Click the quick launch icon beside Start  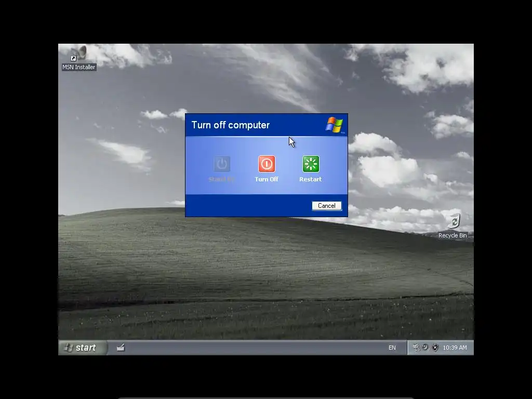coord(121,348)
